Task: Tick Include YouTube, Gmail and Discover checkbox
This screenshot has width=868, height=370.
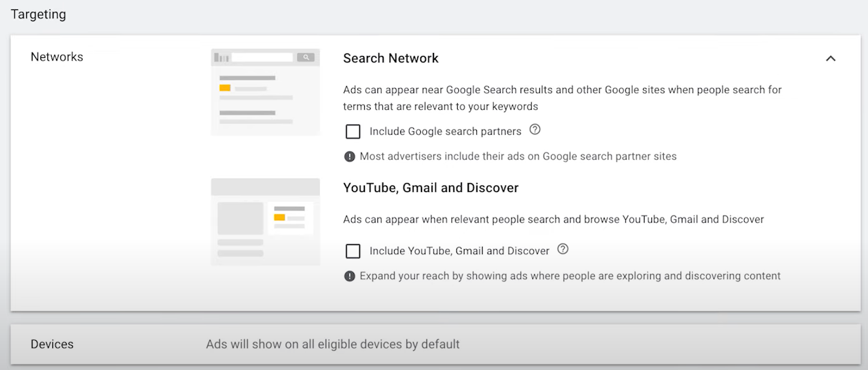Action: [x=353, y=251]
